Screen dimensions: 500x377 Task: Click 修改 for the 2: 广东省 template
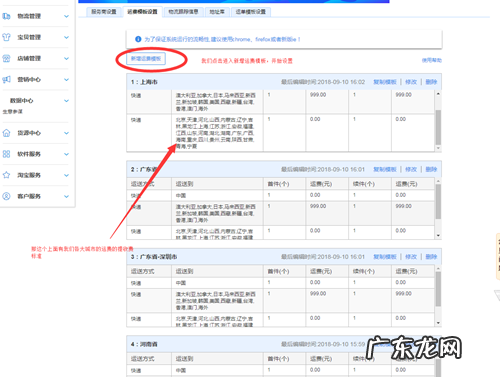click(x=411, y=169)
